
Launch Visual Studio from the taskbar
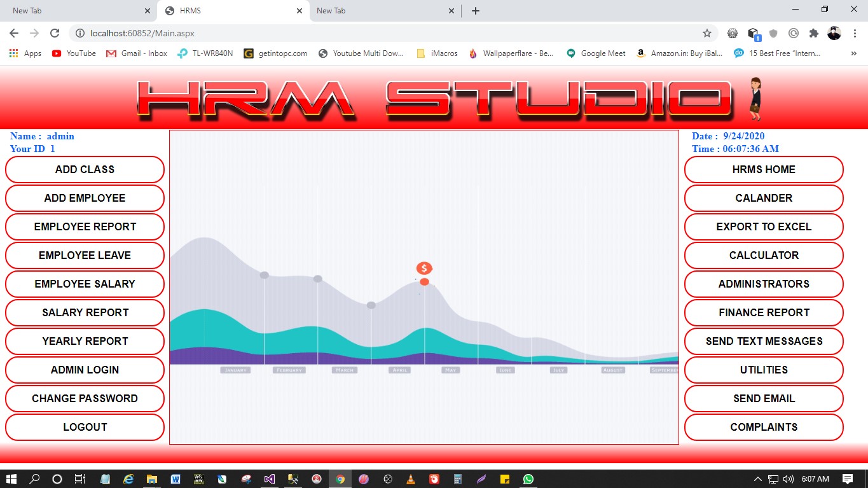pyautogui.click(x=270, y=479)
